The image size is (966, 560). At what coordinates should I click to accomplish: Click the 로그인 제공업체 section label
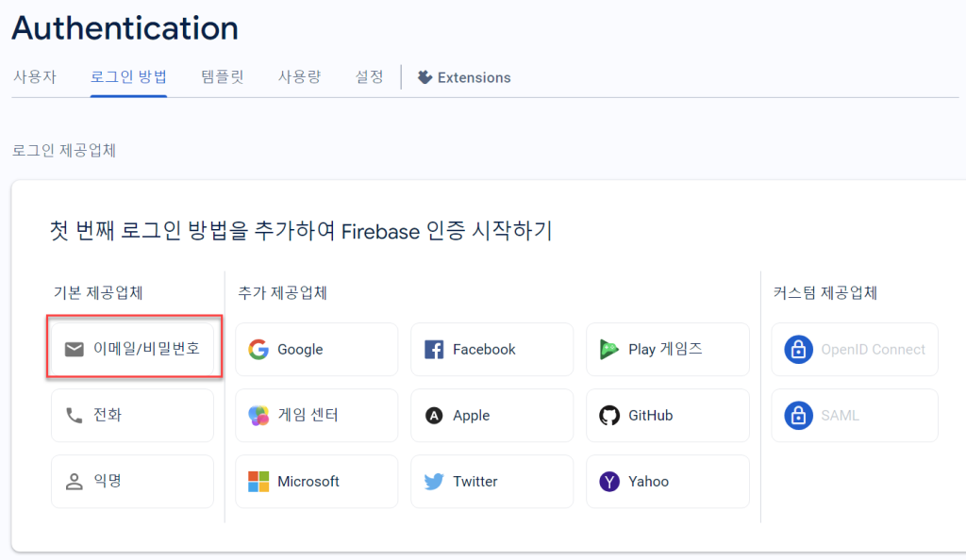point(64,150)
